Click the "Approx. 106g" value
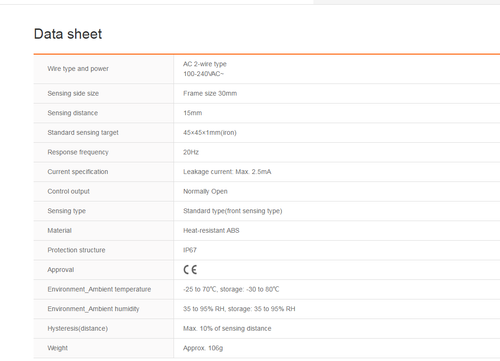The height and width of the screenshot is (361, 500). pyautogui.click(x=203, y=348)
